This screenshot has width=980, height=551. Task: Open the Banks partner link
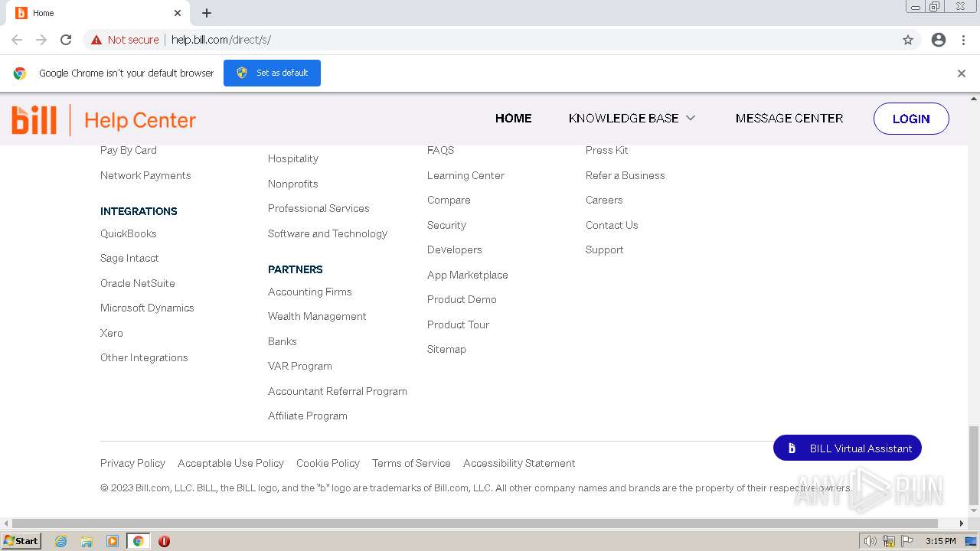pyautogui.click(x=283, y=341)
